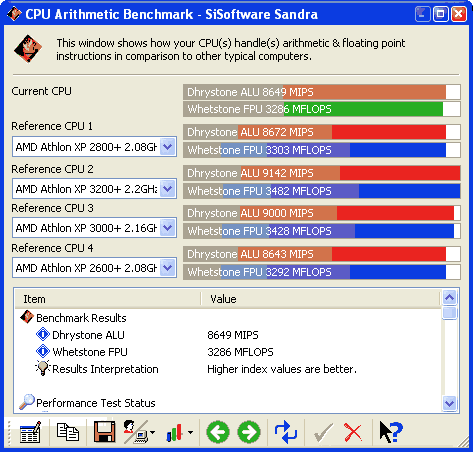Screen dimensions: 473x452
Task: Copy results with the copy icon
Action: (x=68, y=432)
